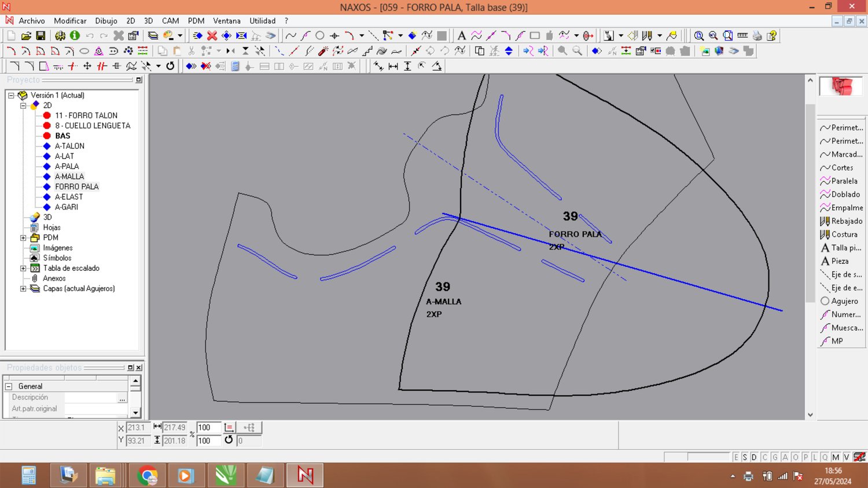The height and width of the screenshot is (488, 868).
Task: Select the ellipse tool in second toolbar row
Action: 84,51
